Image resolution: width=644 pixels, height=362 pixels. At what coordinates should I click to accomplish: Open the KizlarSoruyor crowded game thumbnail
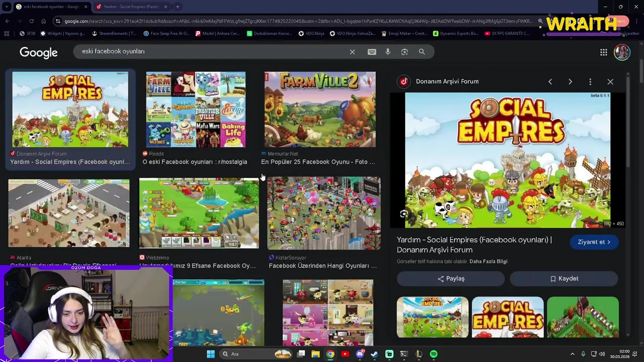pyautogui.click(x=324, y=213)
